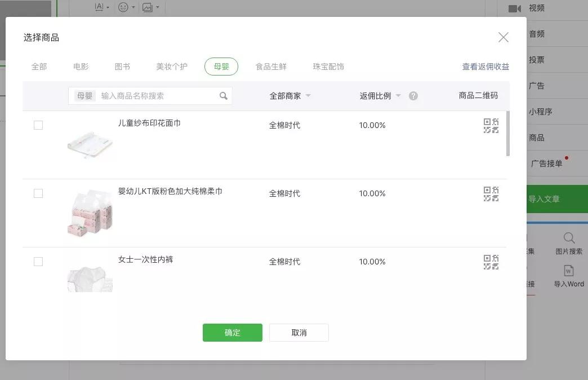Switch to the 珠宝配饰 category tab

pyautogui.click(x=328, y=67)
